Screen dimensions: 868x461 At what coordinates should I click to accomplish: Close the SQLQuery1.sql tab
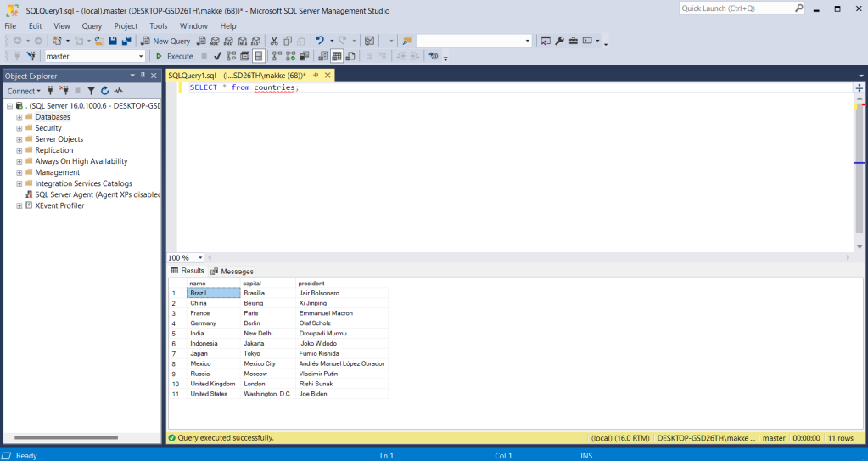pos(328,76)
